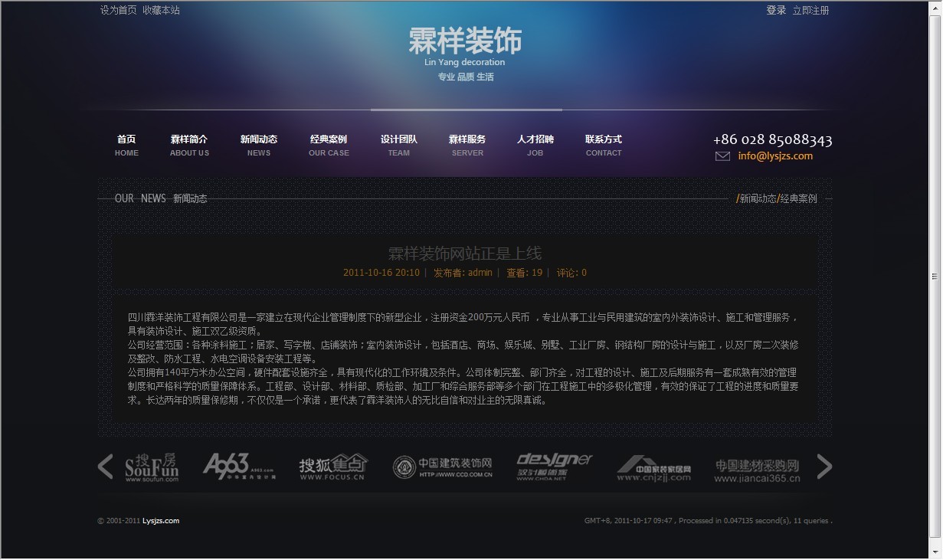The height and width of the screenshot is (560, 943).
Task: Click the author name admin
Action: click(480, 273)
